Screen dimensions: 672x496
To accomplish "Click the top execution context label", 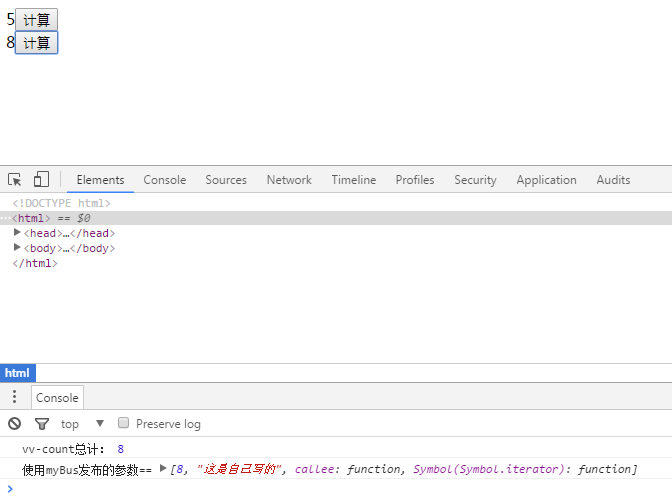I will coord(70,424).
